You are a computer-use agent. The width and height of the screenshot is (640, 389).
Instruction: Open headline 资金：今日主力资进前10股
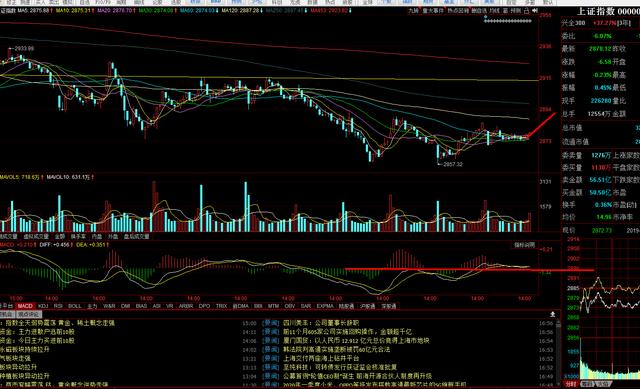tap(37, 340)
